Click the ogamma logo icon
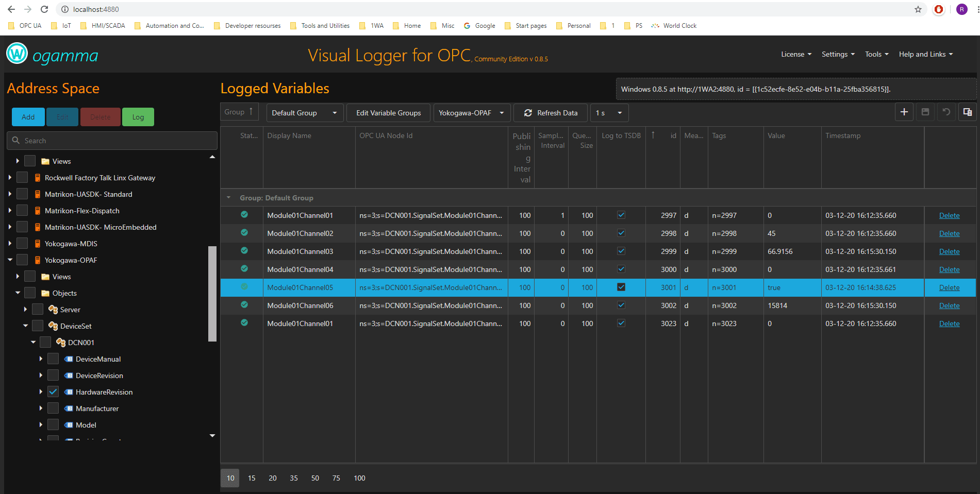Viewport: 980px width, 494px height. 17,53
